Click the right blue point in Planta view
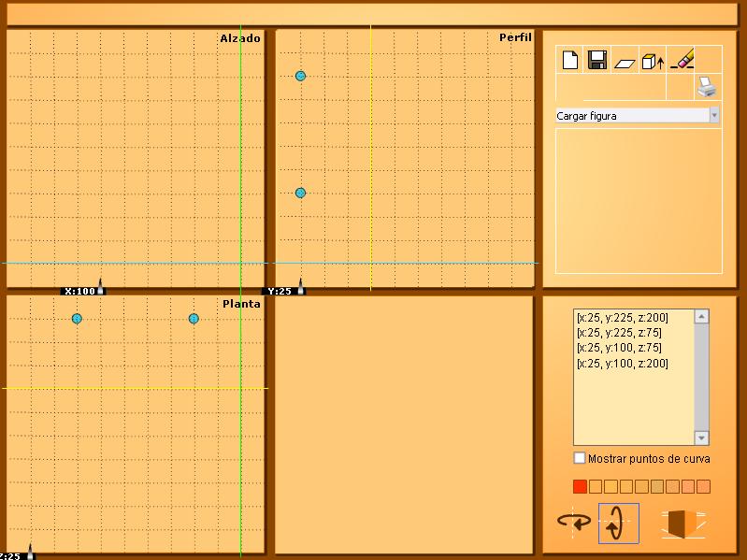747x560 pixels. click(x=194, y=319)
